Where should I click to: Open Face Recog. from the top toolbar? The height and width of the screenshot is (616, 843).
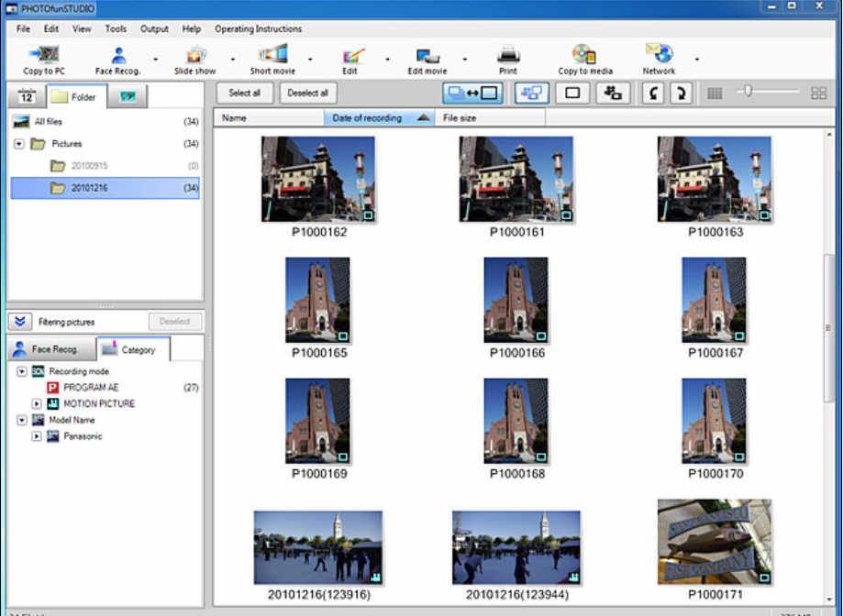[x=117, y=60]
